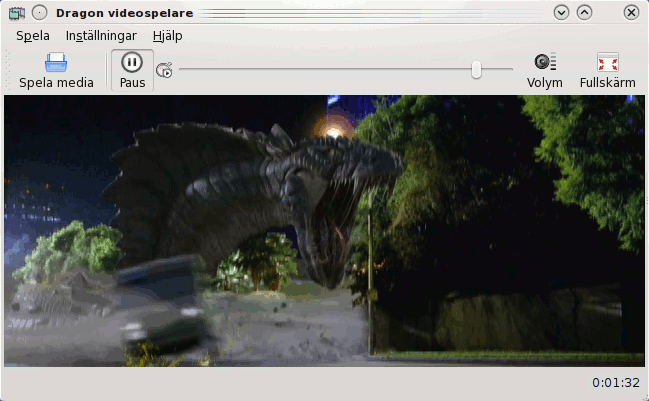Click the toolbar grip handle left of Spela media

coord(9,70)
